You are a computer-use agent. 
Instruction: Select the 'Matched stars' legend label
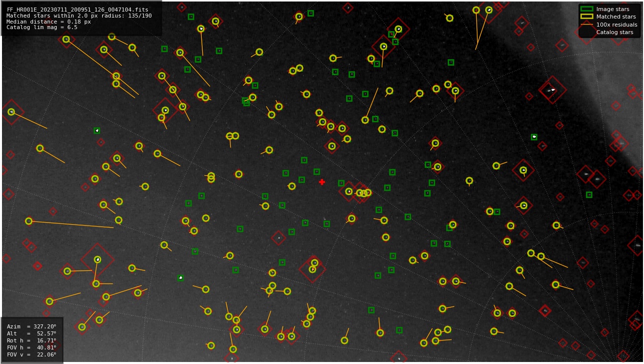tap(616, 17)
